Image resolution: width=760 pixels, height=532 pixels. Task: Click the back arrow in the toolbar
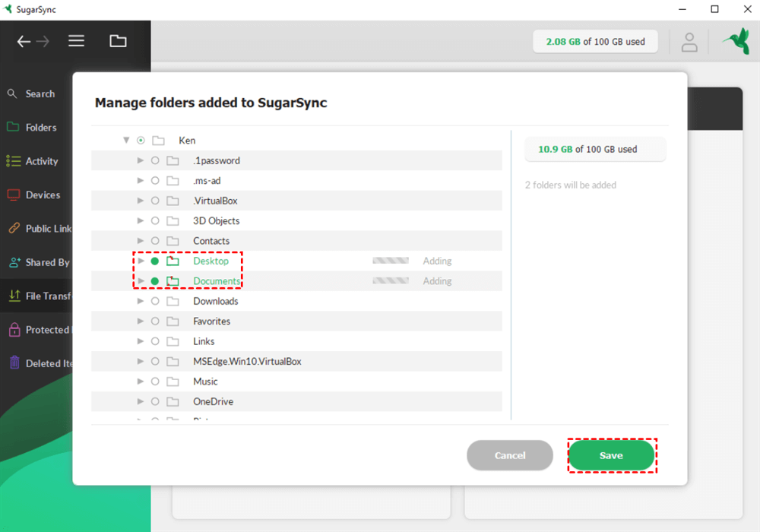click(24, 42)
